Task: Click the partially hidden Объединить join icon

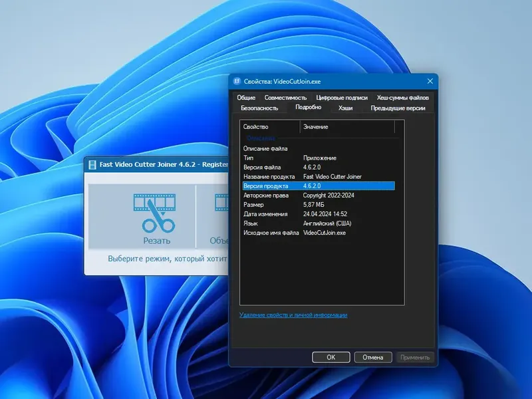Action: (x=221, y=203)
